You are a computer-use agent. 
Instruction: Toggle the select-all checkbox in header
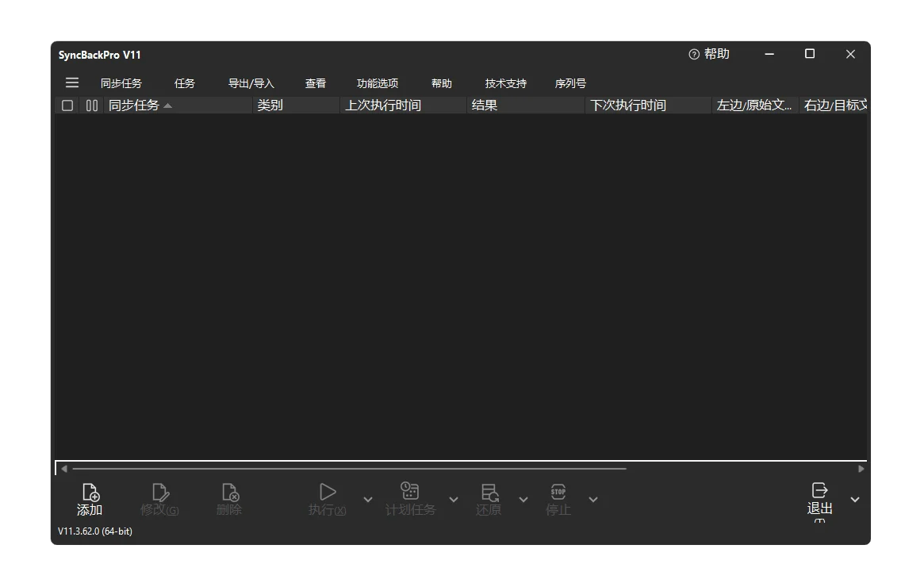point(67,105)
